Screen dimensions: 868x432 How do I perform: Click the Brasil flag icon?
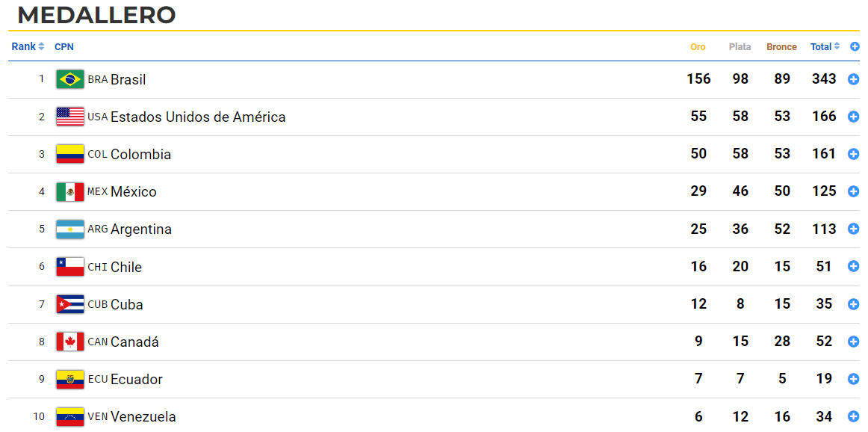[x=70, y=79]
